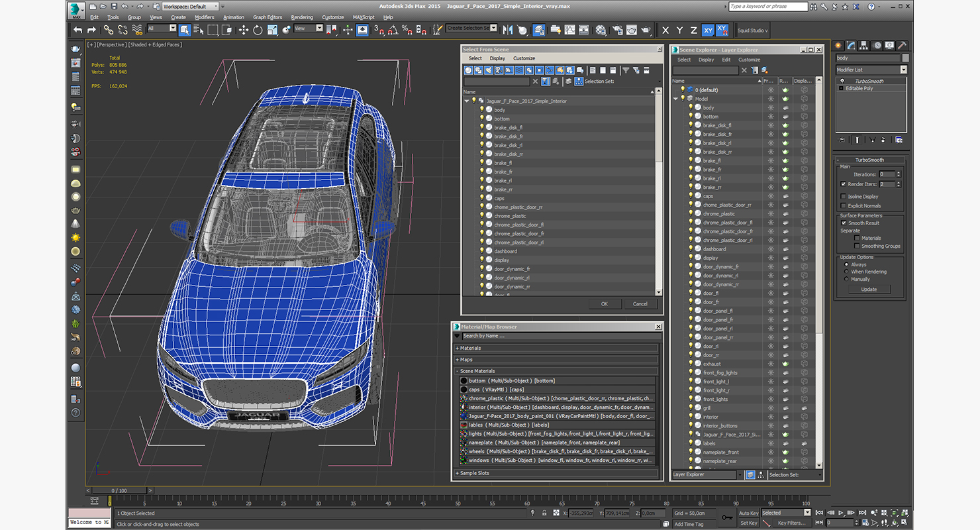This screenshot has height=530, width=980.
Task: Click the Mirror tool icon
Action: point(508,30)
